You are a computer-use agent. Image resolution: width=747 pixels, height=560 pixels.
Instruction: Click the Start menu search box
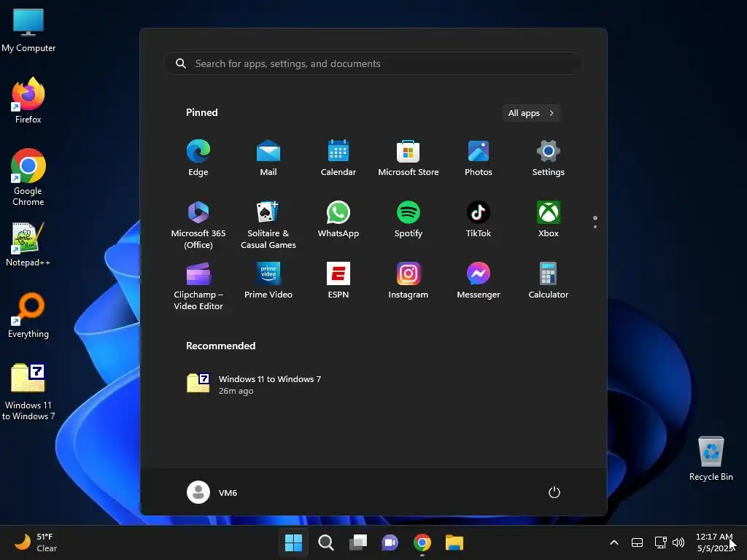pos(373,63)
